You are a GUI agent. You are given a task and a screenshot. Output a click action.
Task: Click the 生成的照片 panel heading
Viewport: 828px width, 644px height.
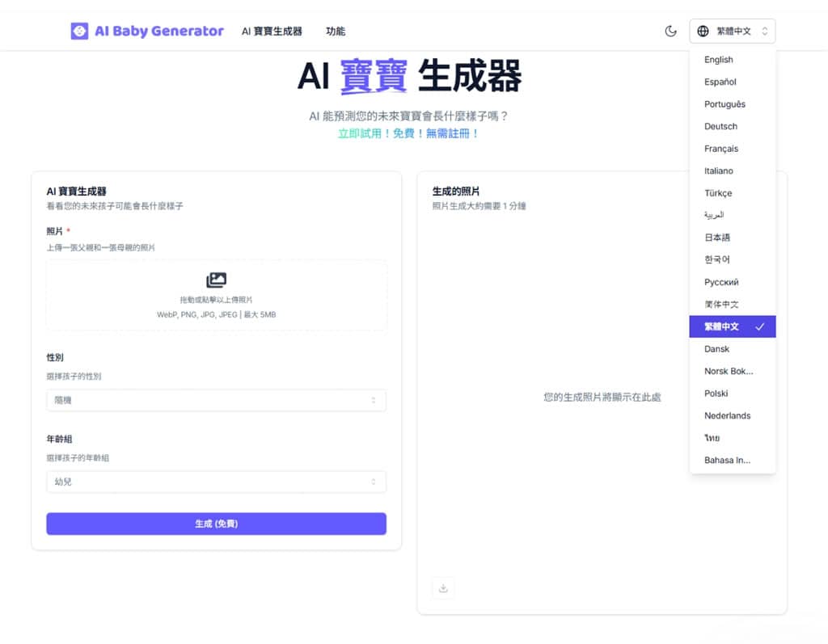pyautogui.click(x=456, y=191)
